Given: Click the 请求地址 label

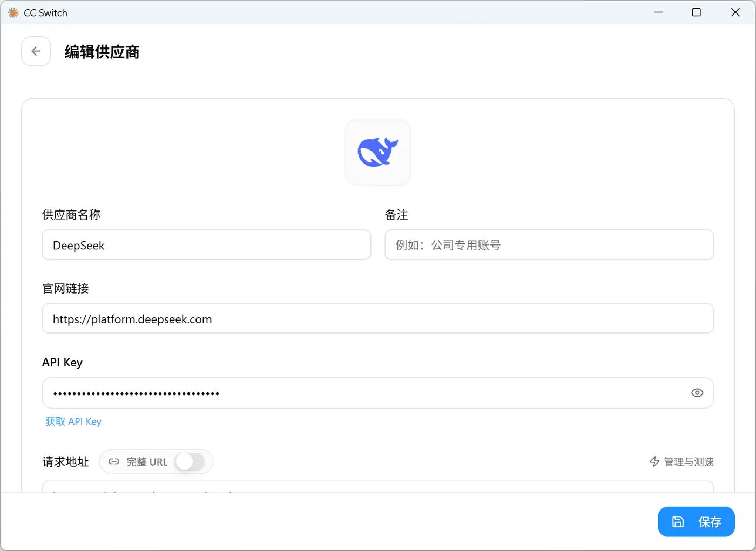Looking at the screenshot, I should pos(65,462).
